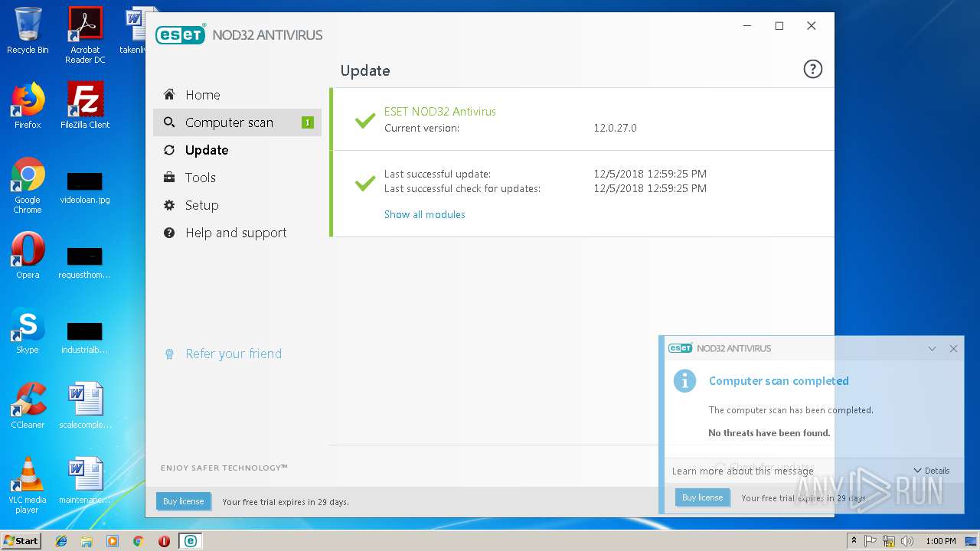Click the blue info icon in notification
The height and width of the screenshot is (551, 980).
tap(684, 380)
